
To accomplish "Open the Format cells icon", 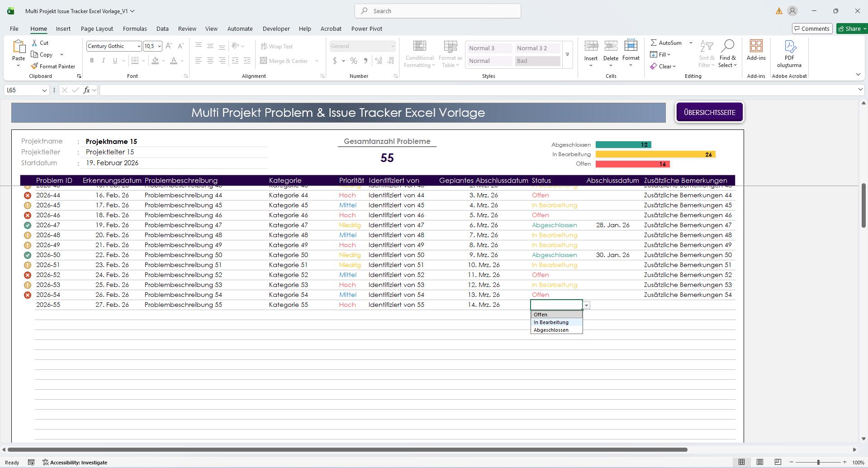I will 631,46.
